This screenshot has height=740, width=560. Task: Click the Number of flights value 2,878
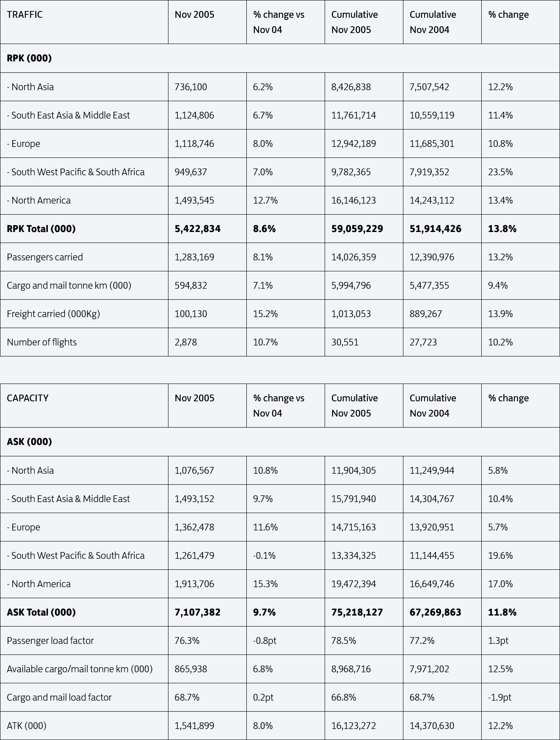click(207, 342)
